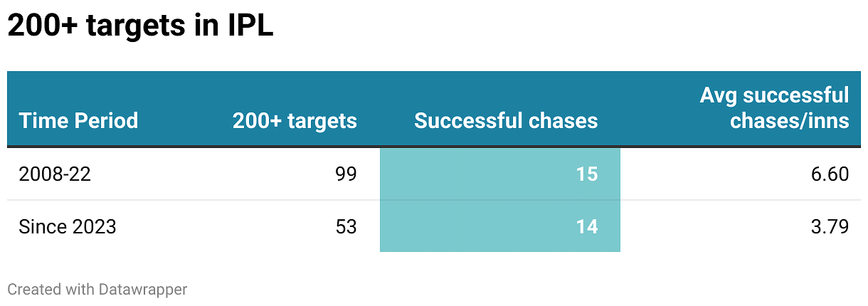Click "200+" in the main title
Image resolution: width=868 pixels, height=306 pixels.
[43, 27]
